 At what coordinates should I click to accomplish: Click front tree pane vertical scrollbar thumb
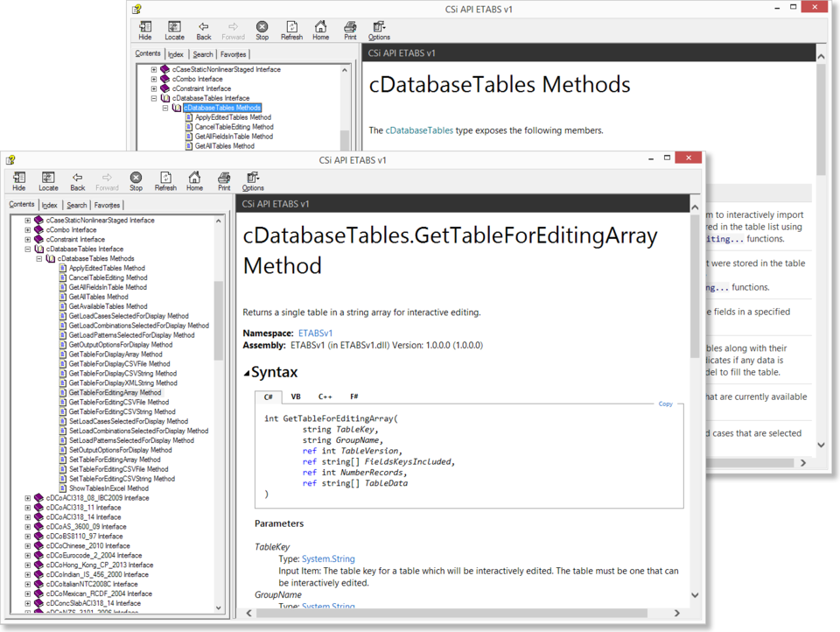coord(218,320)
